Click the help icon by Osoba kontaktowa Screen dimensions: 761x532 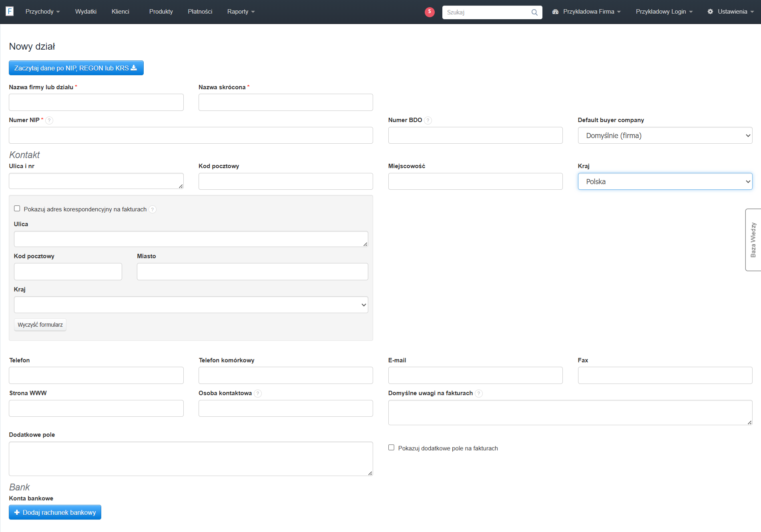pos(258,393)
